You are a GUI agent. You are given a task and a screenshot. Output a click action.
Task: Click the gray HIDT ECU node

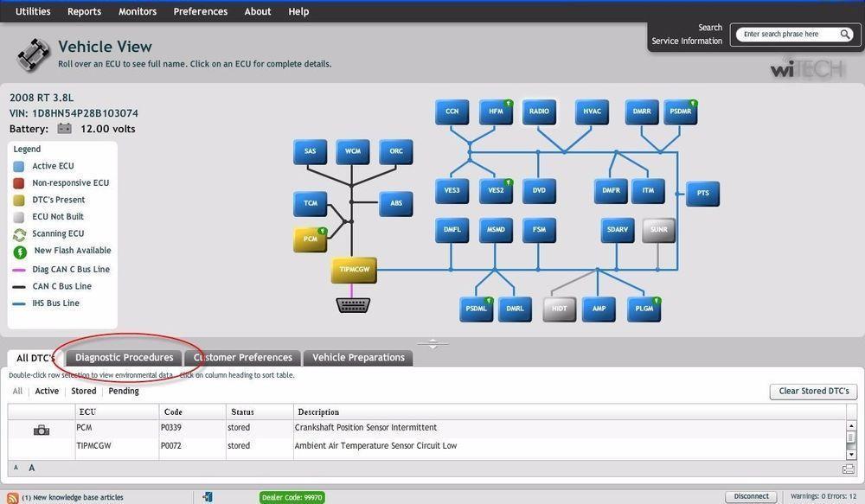coord(560,309)
